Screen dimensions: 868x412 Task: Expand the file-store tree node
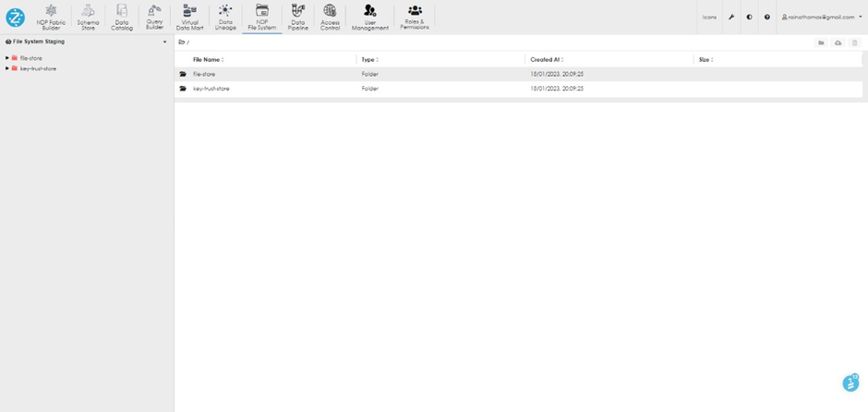[7, 58]
